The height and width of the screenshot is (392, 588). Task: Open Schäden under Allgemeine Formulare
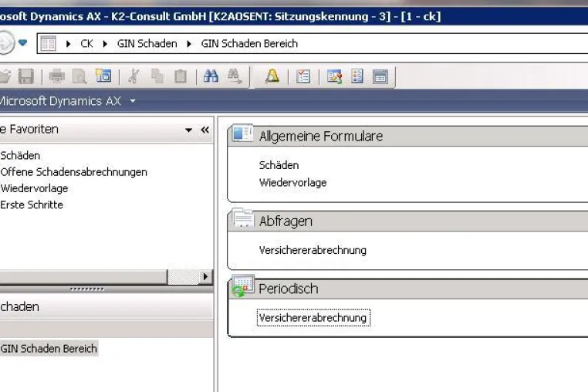point(279,165)
